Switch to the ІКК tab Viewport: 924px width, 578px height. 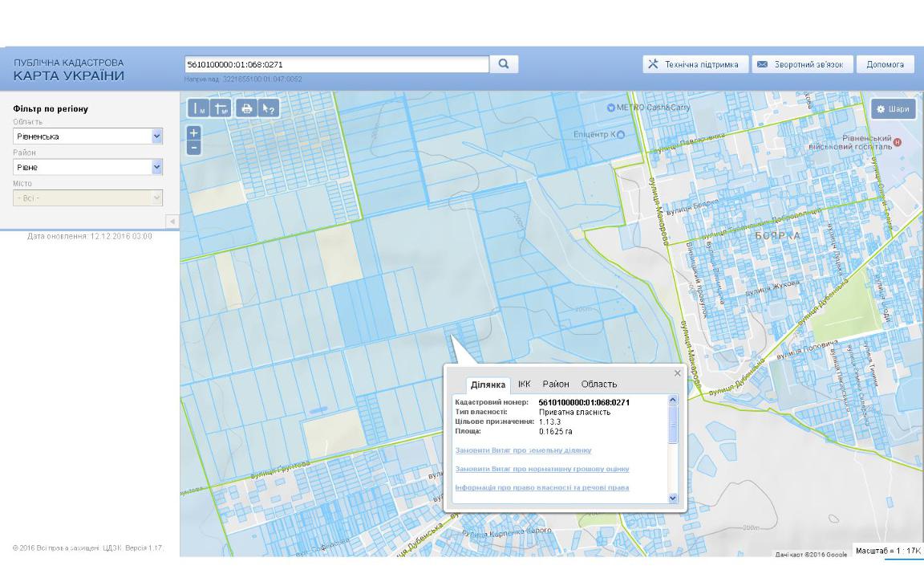point(525,384)
